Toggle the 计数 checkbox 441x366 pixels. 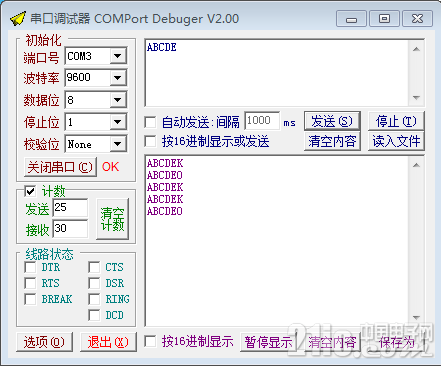[x=30, y=191]
